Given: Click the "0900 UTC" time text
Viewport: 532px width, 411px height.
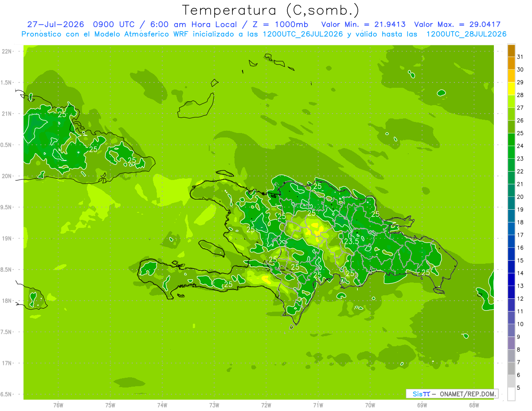Looking at the screenshot, I should pos(113,24).
